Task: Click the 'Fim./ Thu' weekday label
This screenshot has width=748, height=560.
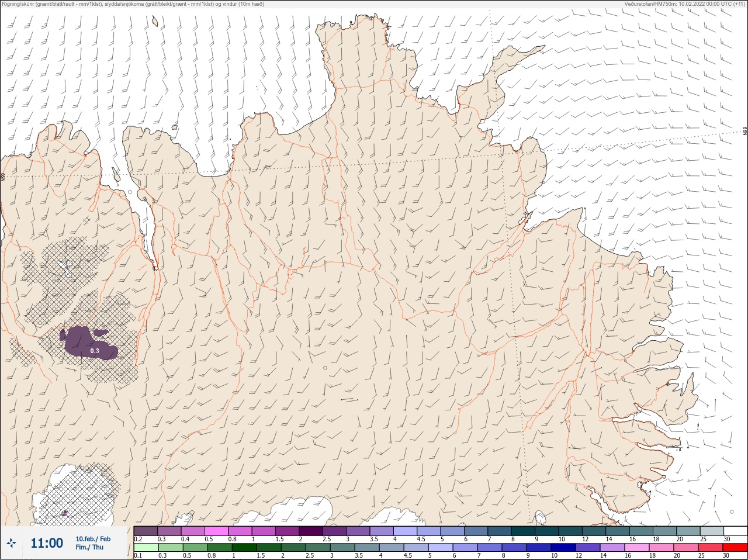Action: (89, 547)
